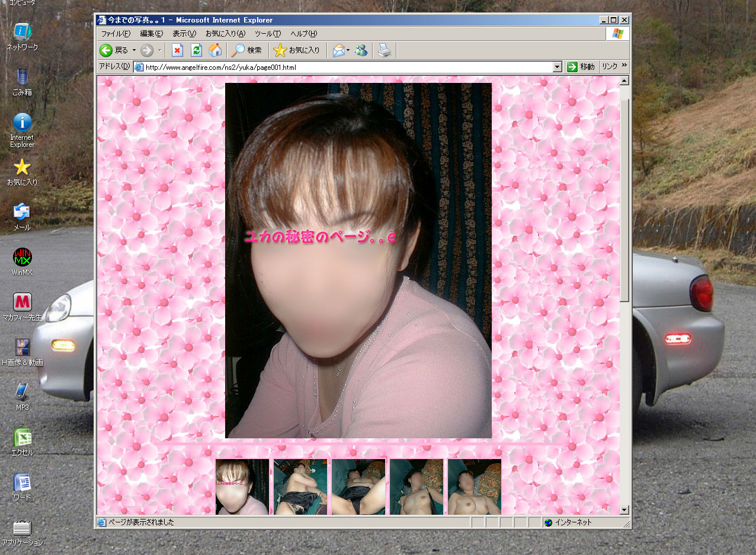This screenshot has height=555, width=756.
Task: Open the ツール(T) menu
Action: pos(267,34)
